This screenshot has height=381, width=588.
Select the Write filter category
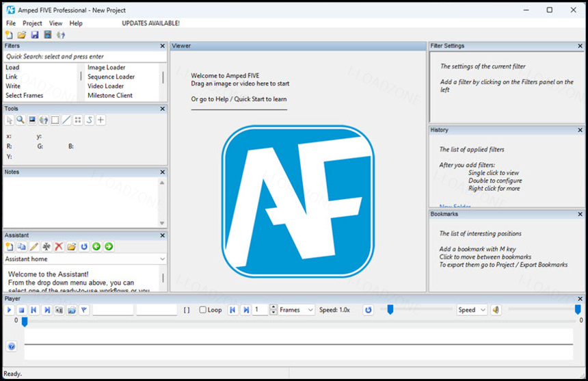coord(13,86)
